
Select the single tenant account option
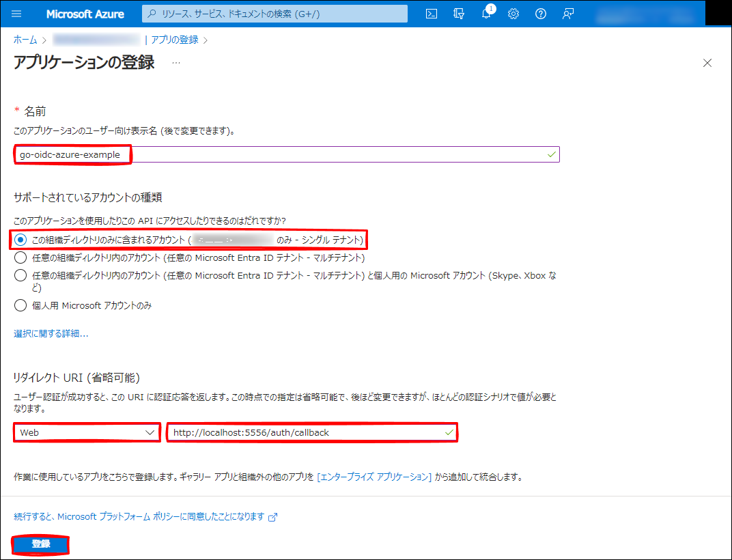click(20, 240)
